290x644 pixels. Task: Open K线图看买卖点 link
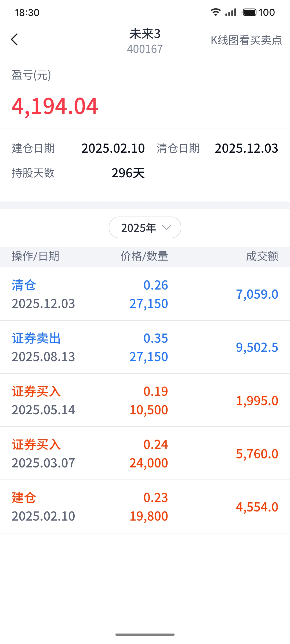[246, 40]
